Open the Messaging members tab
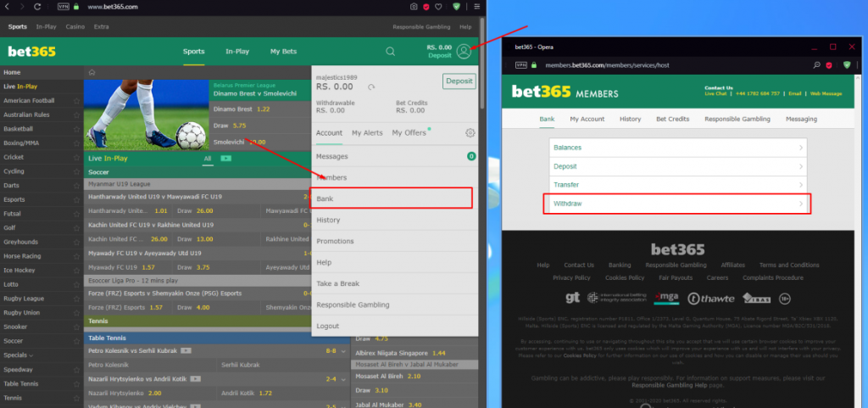This screenshot has height=408, width=868. pyautogui.click(x=801, y=119)
